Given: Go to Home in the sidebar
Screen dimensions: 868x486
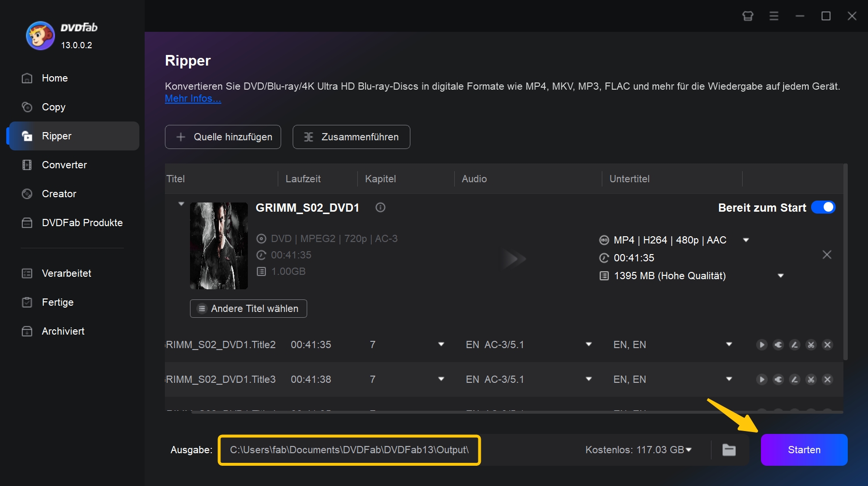Looking at the screenshot, I should pyautogui.click(x=74, y=78).
